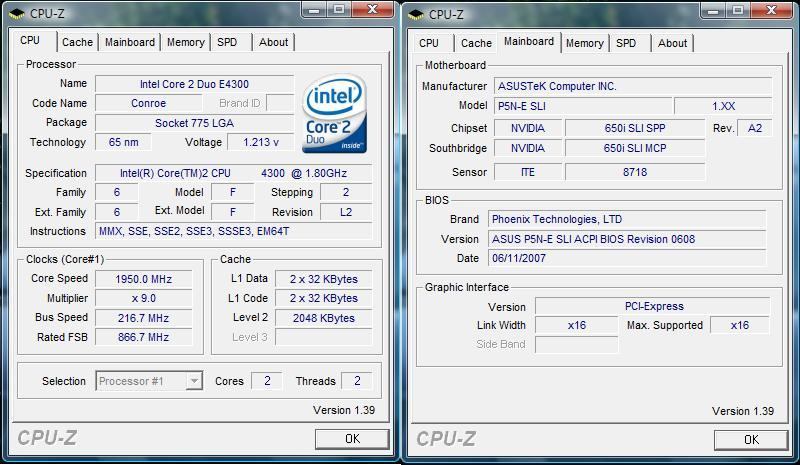Open the About tab in left CPU-Z window
This screenshot has width=800, height=465.
click(x=273, y=42)
